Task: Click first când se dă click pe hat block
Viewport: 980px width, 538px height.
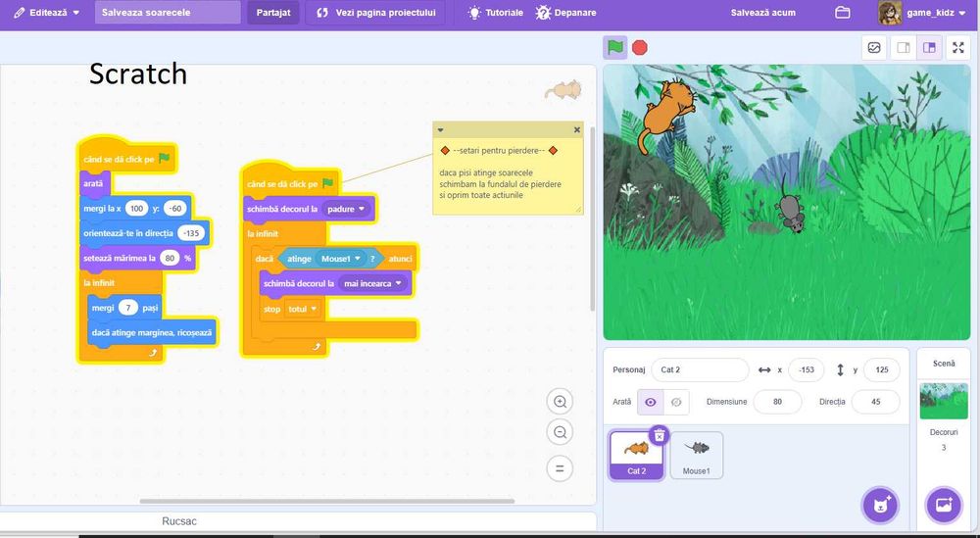Action: point(126,156)
